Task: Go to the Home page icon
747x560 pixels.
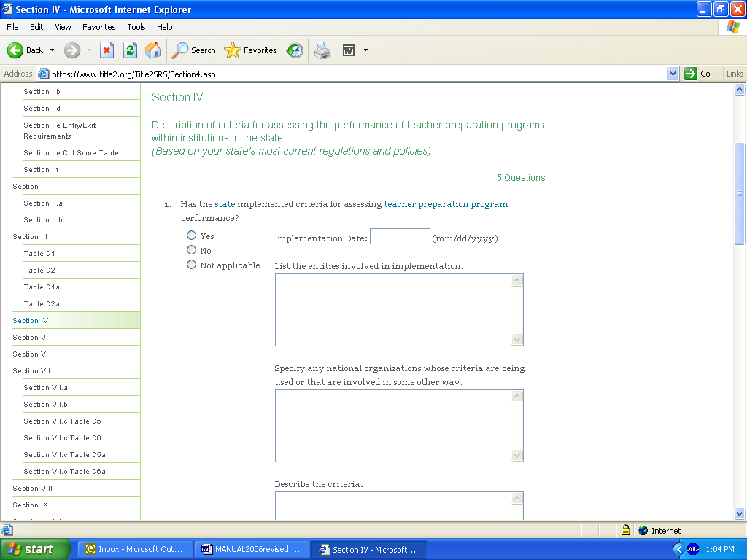Action: pos(153,50)
